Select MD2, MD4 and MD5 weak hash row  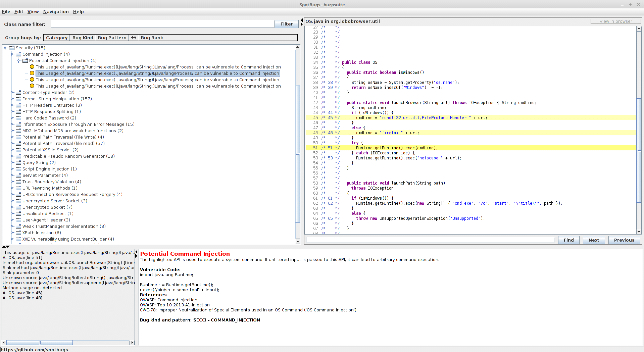(73, 131)
